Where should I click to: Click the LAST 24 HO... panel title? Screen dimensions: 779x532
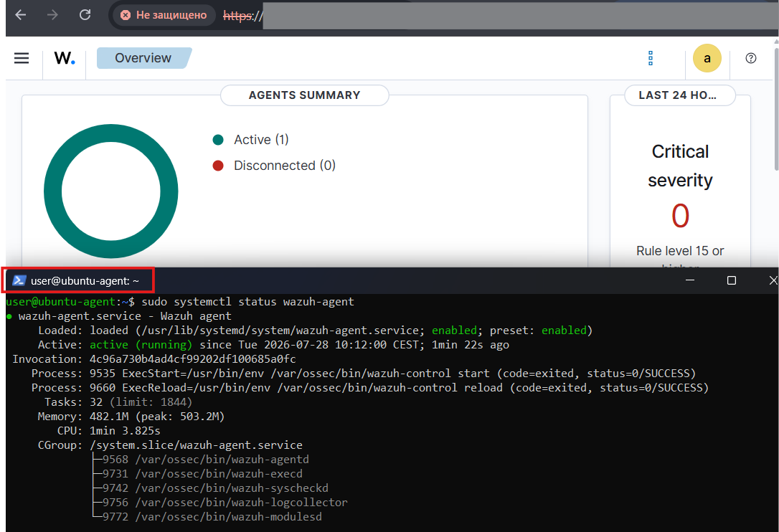(679, 95)
